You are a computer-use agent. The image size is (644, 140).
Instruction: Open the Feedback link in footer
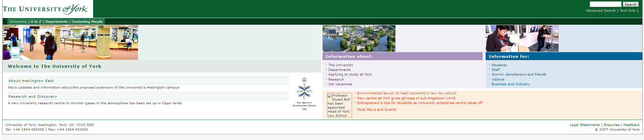tap(631, 125)
